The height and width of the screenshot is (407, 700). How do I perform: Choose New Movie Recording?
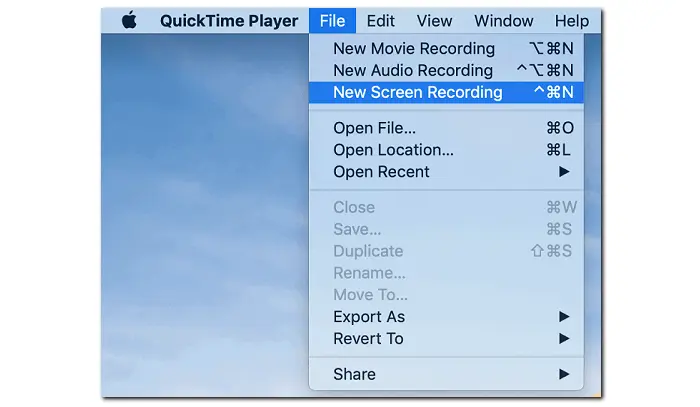click(446, 48)
